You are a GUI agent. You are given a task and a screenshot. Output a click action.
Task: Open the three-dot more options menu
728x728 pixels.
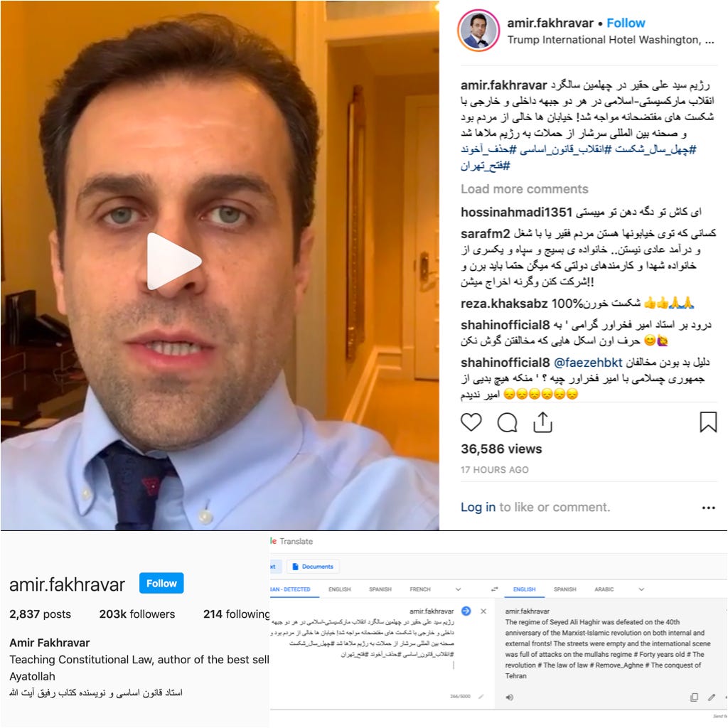(x=709, y=508)
